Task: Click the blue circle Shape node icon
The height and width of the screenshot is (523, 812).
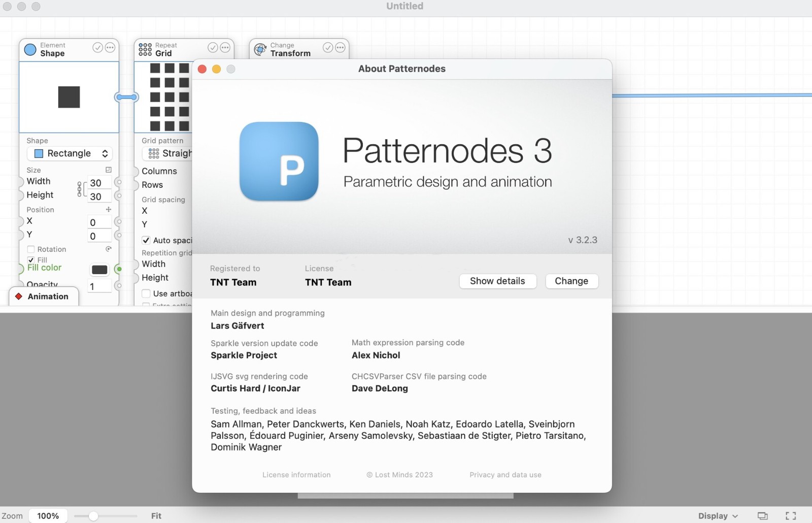Action: click(30, 49)
